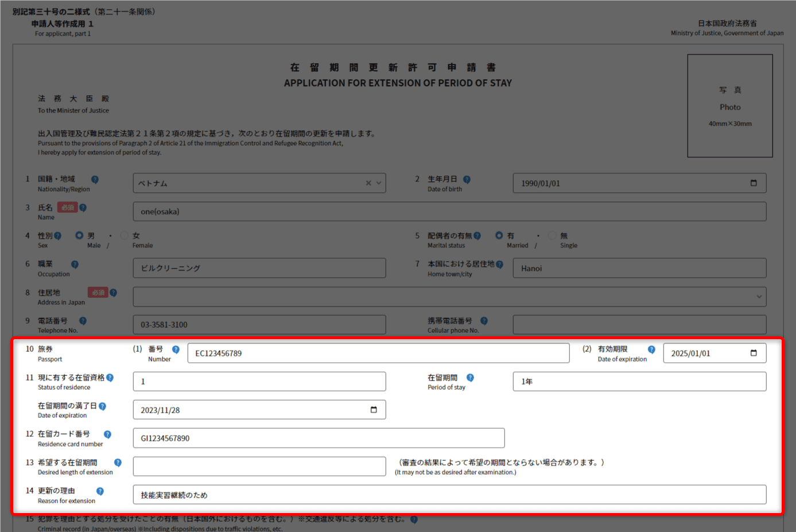The image size is (796, 532).
Task: Click the Cellular phone number field
Action: pos(639,324)
